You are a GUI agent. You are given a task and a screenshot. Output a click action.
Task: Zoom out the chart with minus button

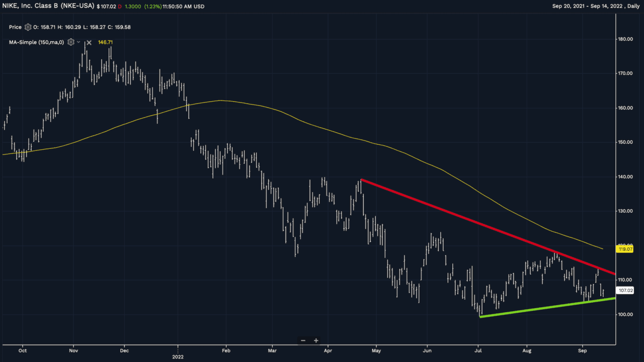coord(303,340)
